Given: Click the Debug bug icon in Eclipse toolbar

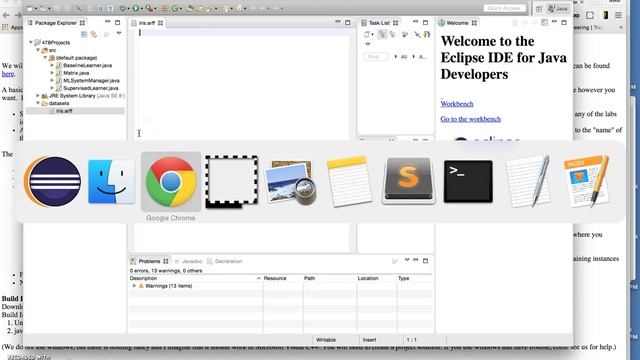Looking at the screenshot, I should [122, 8].
